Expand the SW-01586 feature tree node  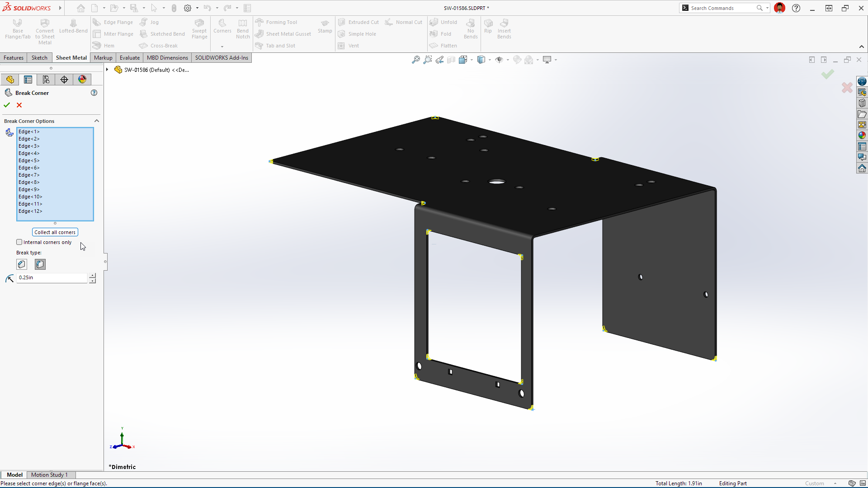[107, 70]
